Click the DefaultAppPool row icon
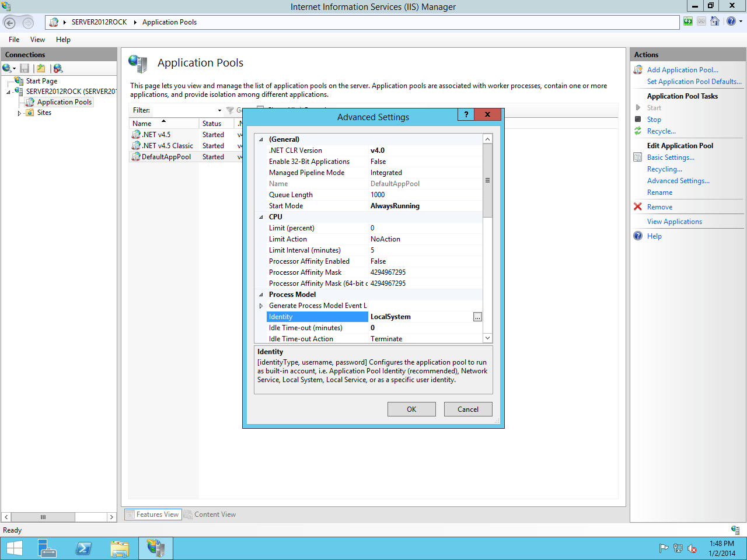Viewport: 747px width, 560px height. 136,156
